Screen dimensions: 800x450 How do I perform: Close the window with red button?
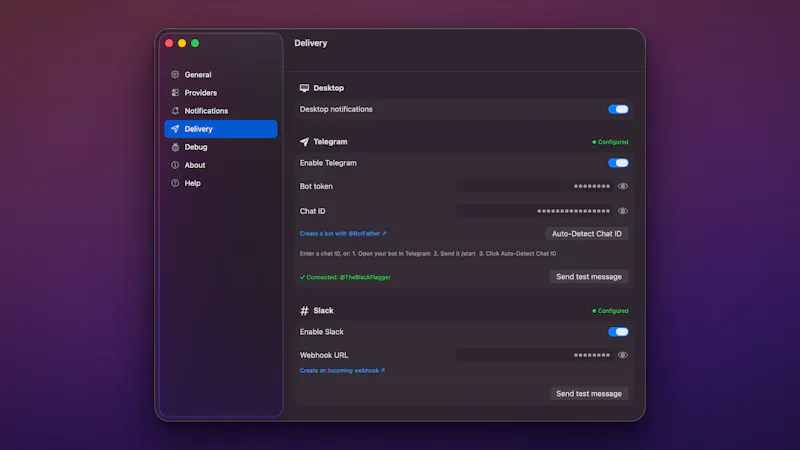(169, 43)
